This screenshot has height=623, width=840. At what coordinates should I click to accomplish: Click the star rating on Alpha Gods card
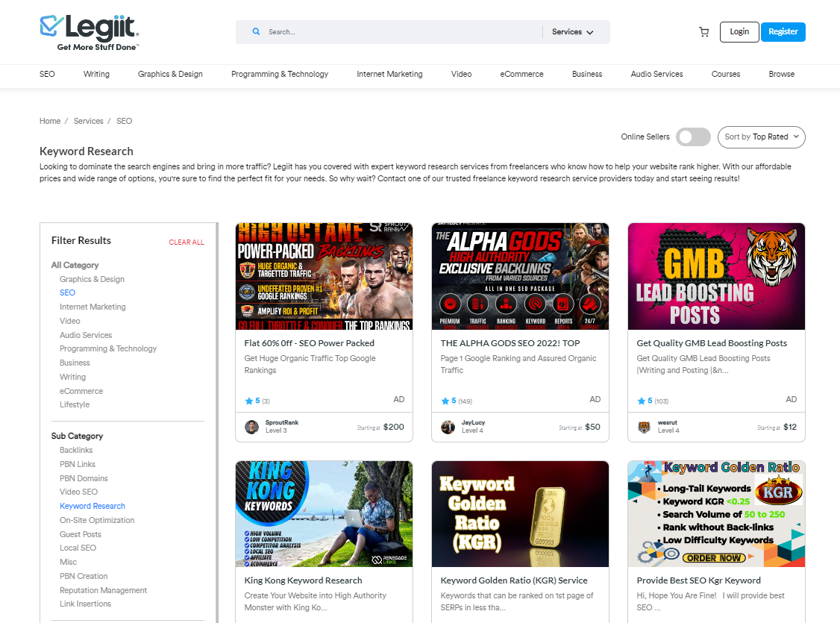pyautogui.click(x=457, y=401)
